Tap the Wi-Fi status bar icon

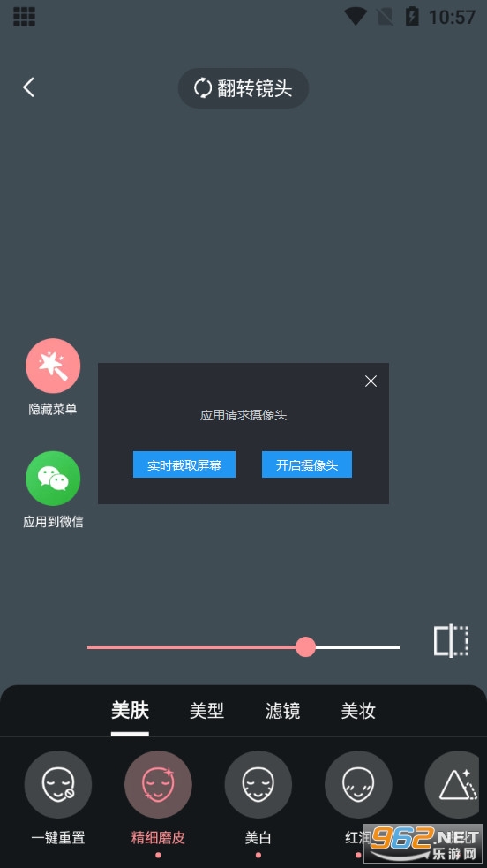click(x=356, y=17)
